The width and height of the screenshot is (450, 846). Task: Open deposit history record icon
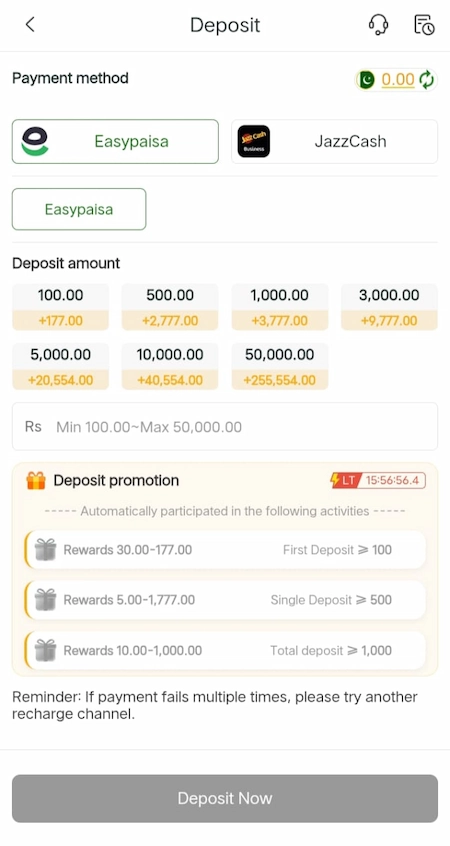424,25
